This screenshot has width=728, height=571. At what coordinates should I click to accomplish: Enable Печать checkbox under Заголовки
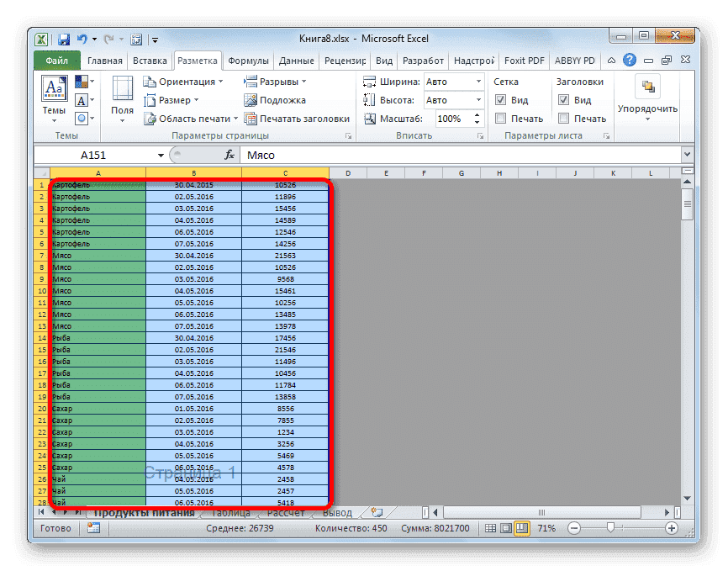[562, 119]
